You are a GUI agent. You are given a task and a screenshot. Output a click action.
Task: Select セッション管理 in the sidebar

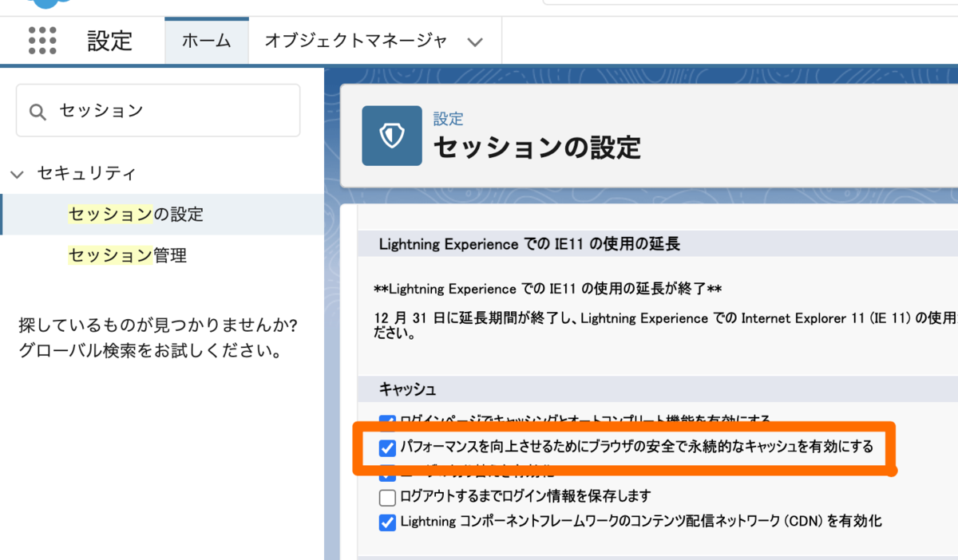128,255
